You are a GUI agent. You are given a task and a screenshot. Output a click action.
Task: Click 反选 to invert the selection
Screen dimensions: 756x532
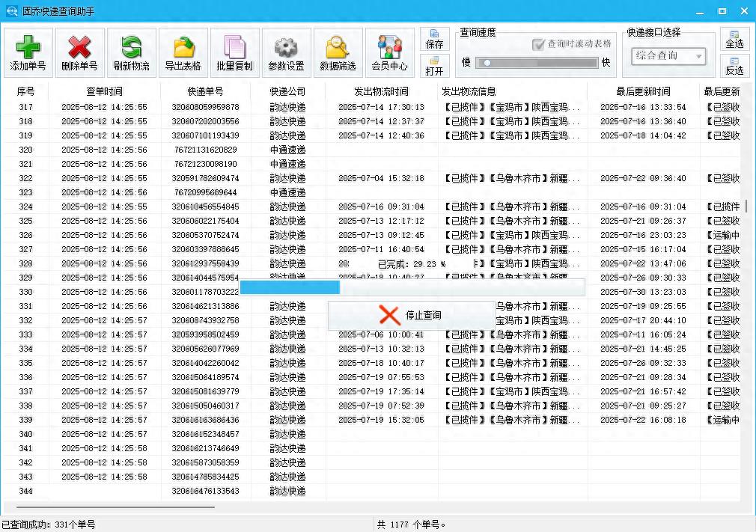(x=735, y=67)
